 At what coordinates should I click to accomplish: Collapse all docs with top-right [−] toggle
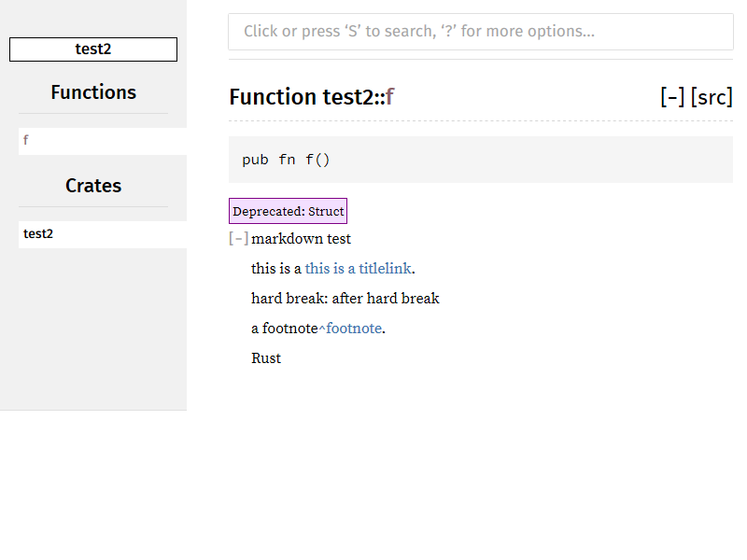click(672, 97)
